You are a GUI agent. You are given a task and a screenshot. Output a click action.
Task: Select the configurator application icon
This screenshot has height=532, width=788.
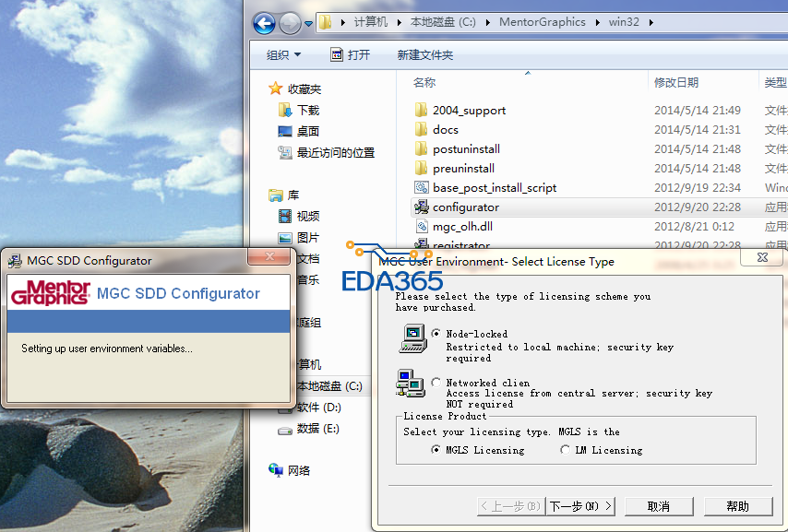[421, 207]
